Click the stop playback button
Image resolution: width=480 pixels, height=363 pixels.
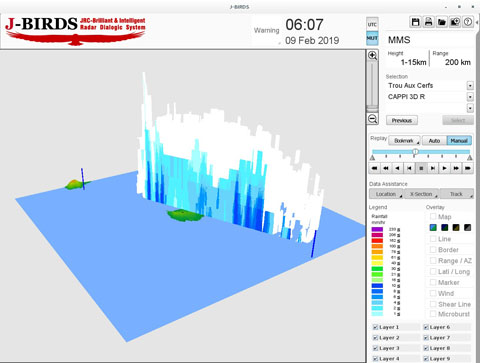point(421,168)
